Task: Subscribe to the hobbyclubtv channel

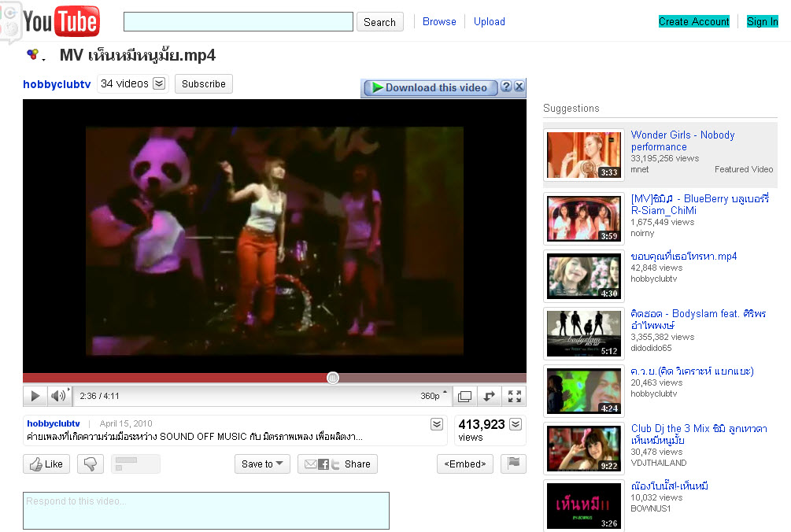Action: coord(204,84)
